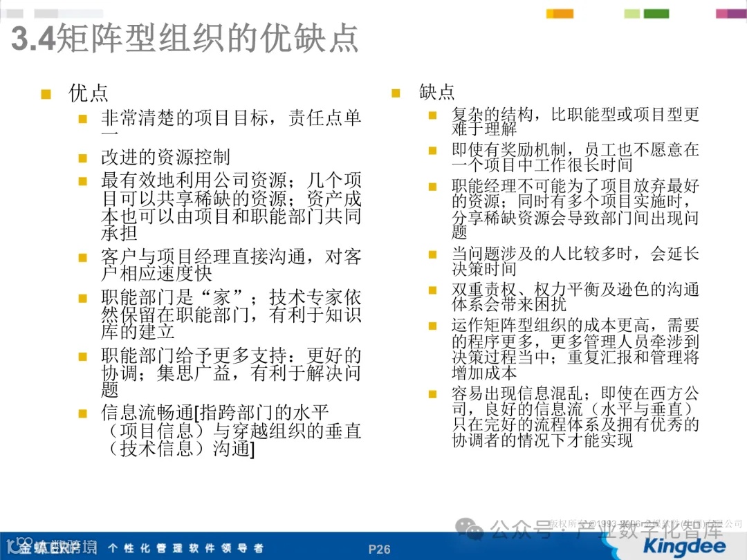Click the line 运作矩阵型组织的成本更高，需要
Screen dimensions: 747x560
(x=575, y=325)
